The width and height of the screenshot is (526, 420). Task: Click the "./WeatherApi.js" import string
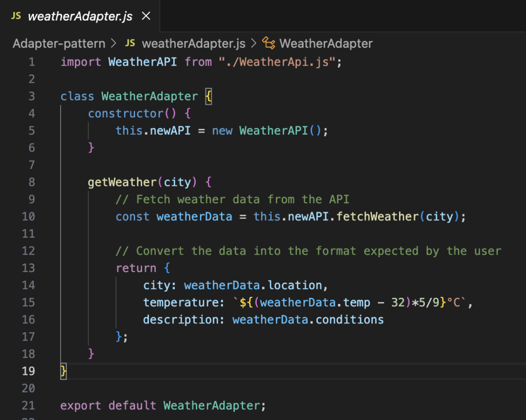[277, 62]
